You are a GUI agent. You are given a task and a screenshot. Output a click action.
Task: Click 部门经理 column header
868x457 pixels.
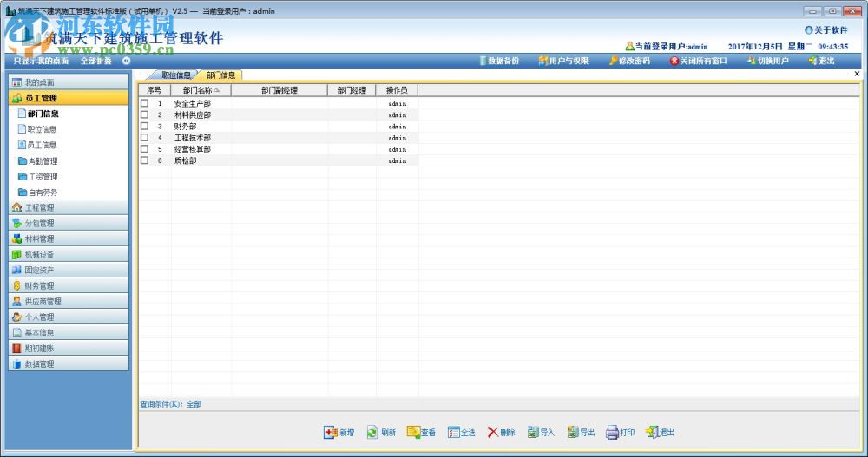(x=352, y=90)
